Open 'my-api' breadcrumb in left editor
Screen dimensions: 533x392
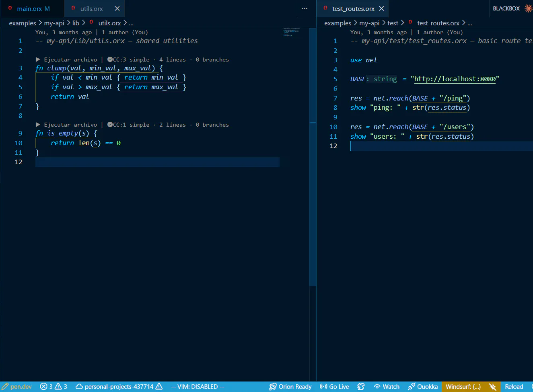[54, 23]
